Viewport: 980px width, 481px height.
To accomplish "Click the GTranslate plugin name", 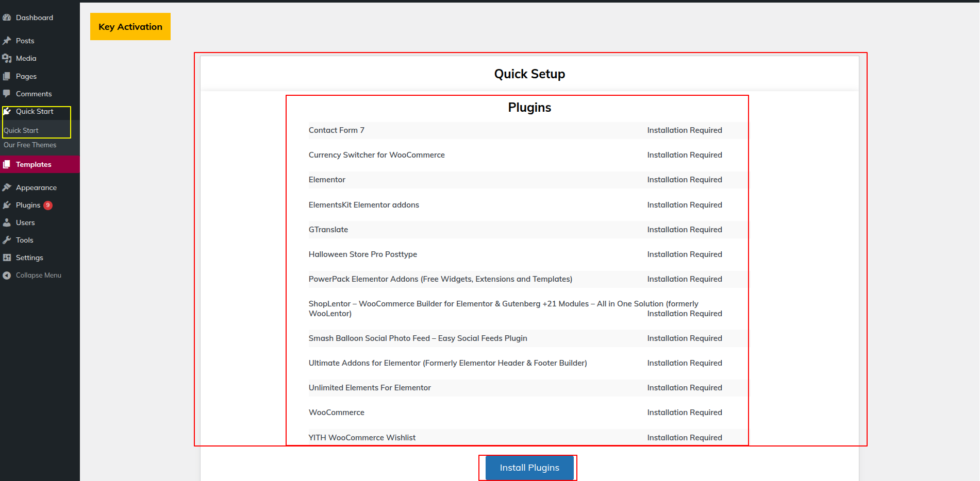I will coord(328,230).
